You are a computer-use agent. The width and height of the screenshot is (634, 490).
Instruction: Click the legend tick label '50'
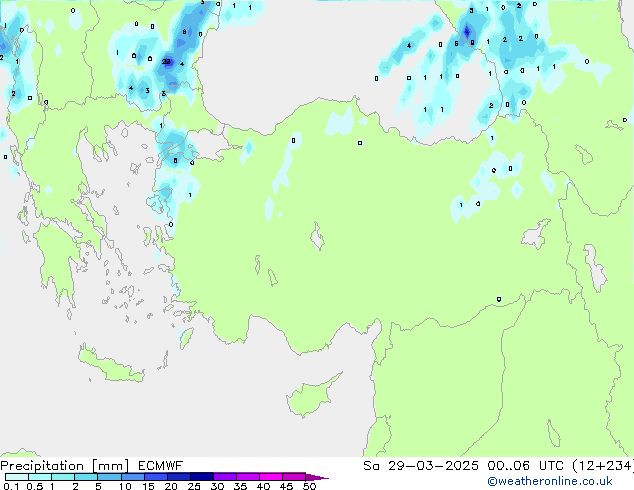(309, 486)
